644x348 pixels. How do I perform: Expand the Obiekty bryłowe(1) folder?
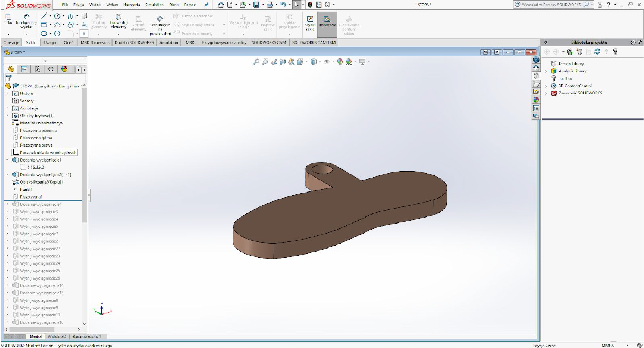click(7, 116)
